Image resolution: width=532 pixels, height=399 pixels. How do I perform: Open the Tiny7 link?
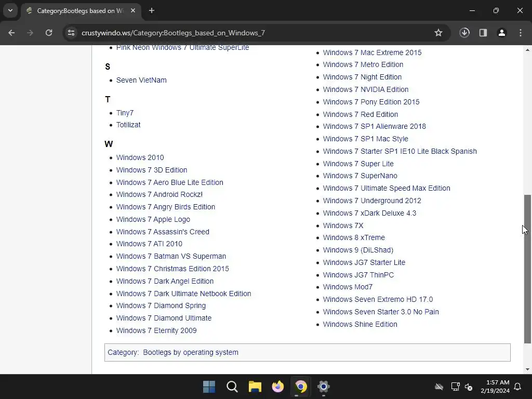click(x=125, y=113)
